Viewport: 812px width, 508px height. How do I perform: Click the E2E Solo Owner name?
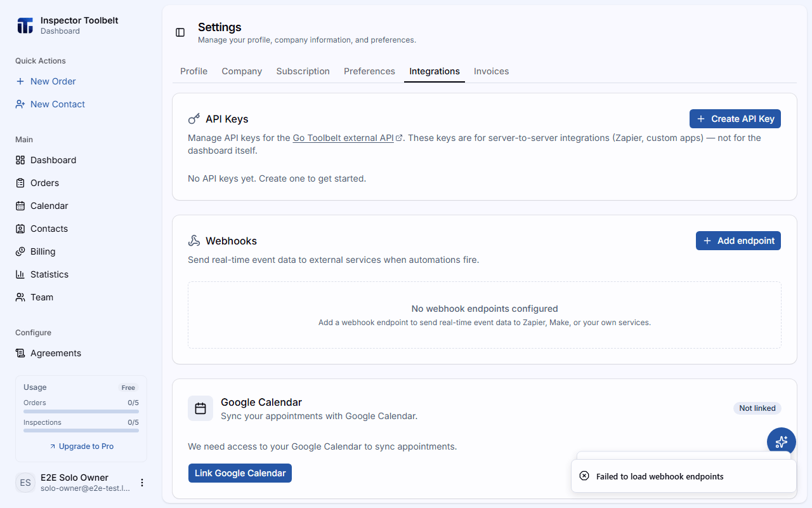click(74, 478)
